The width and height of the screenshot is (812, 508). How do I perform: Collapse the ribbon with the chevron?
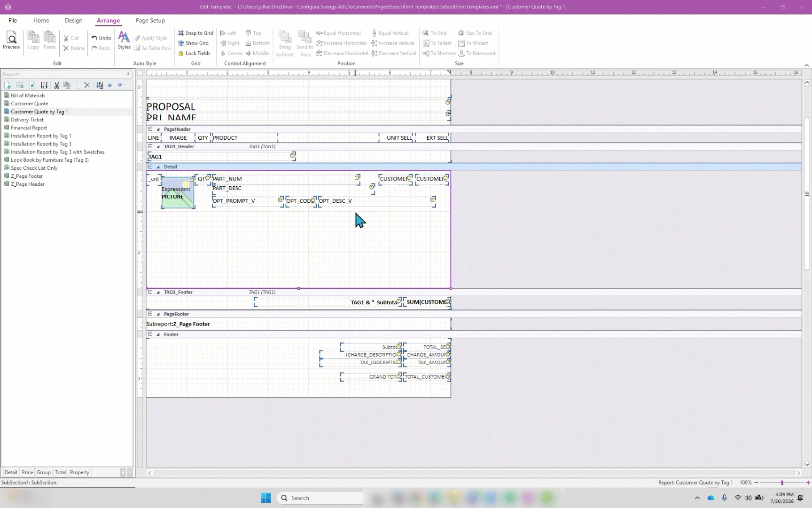point(806,65)
